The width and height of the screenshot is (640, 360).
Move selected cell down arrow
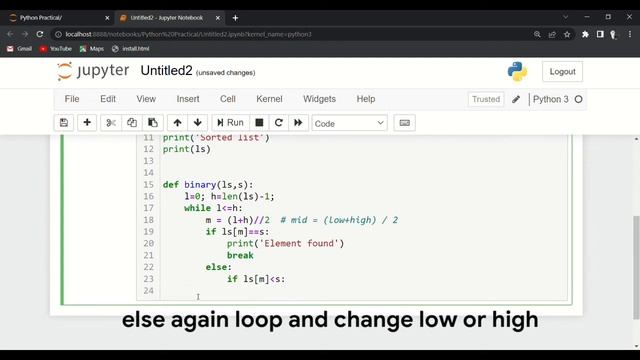click(x=198, y=123)
